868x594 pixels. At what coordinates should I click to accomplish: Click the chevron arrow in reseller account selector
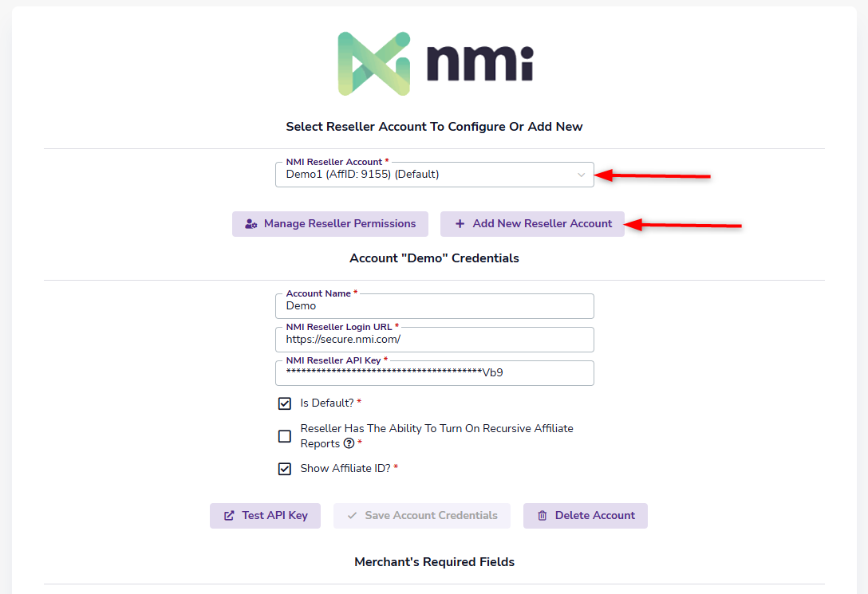[582, 175]
